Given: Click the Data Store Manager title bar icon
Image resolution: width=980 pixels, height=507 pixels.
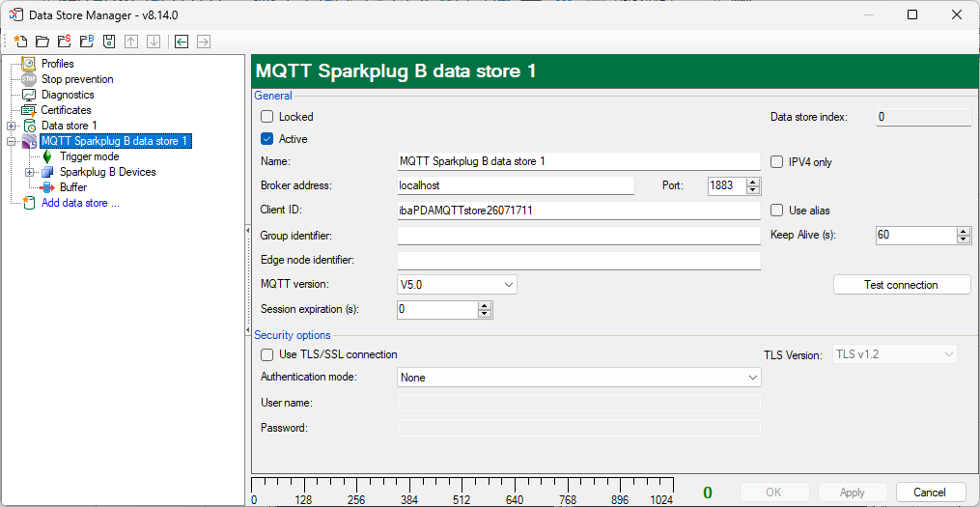Looking at the screenshot, I should click(x=16, y=14).
